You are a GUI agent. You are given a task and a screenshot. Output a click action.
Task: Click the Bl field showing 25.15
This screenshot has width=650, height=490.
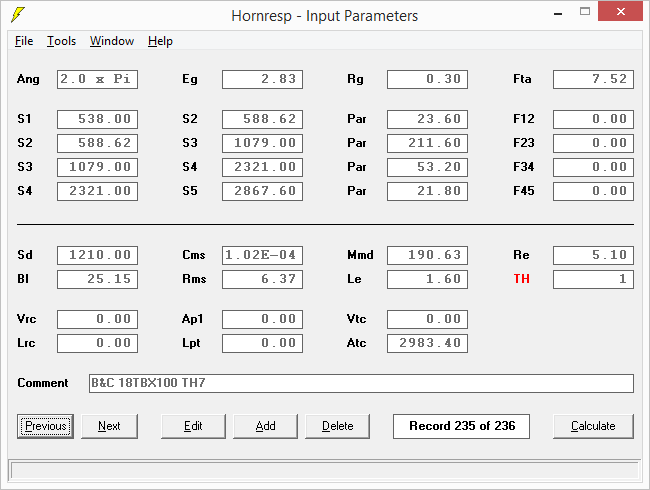97,279
